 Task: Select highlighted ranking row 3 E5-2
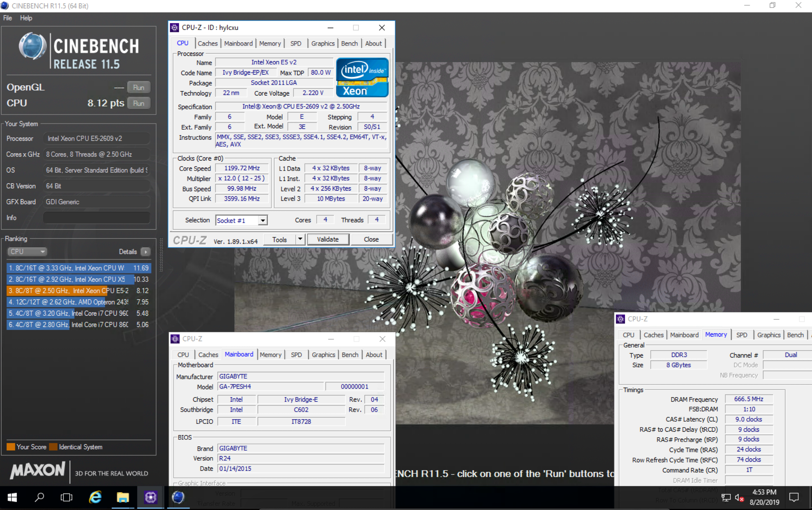(78, 291)
